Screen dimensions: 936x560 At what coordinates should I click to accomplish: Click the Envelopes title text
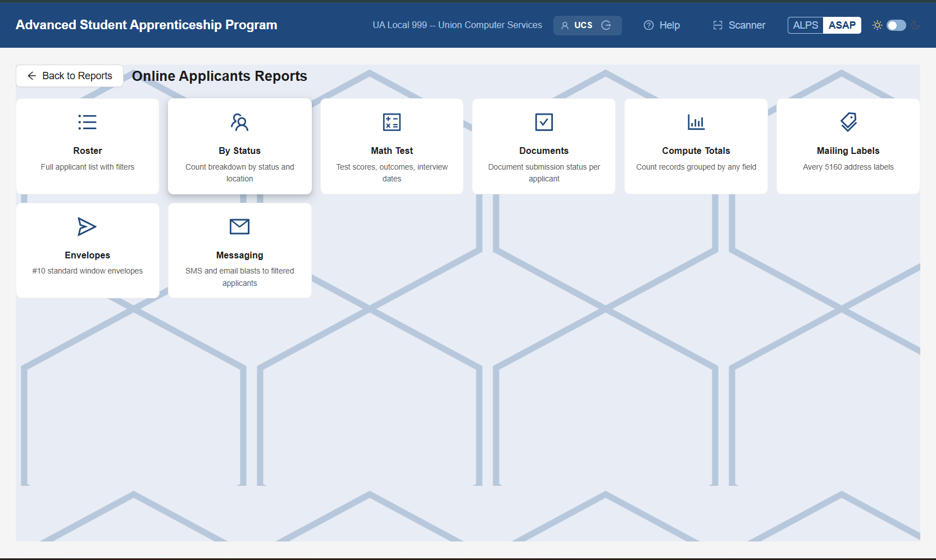point(88,255)
